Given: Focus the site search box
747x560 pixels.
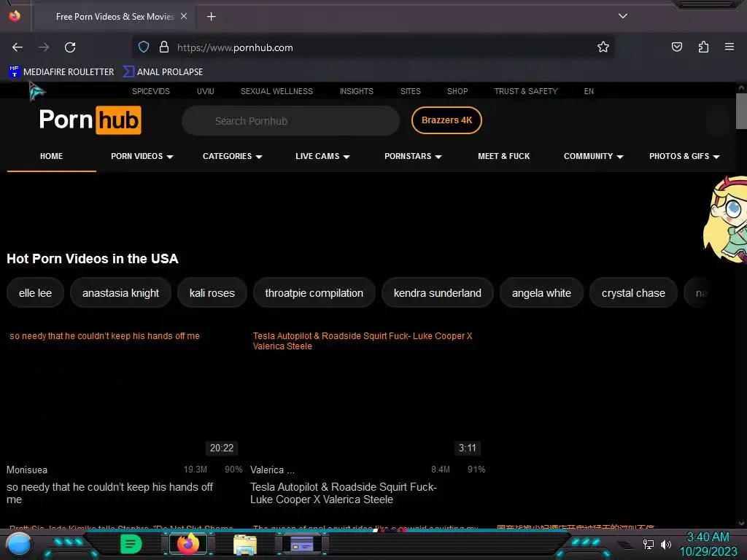Looking at the screenshot, I should [x=290, y=121].
